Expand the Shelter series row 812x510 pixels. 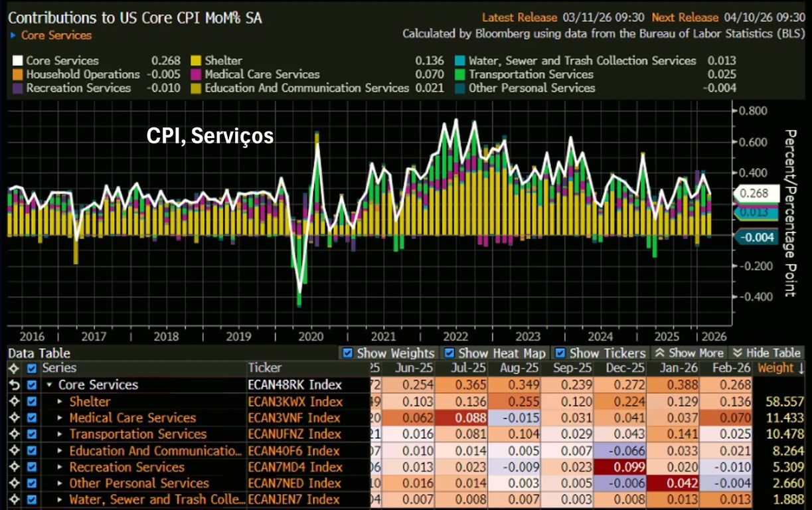click(x=60, y=402)
